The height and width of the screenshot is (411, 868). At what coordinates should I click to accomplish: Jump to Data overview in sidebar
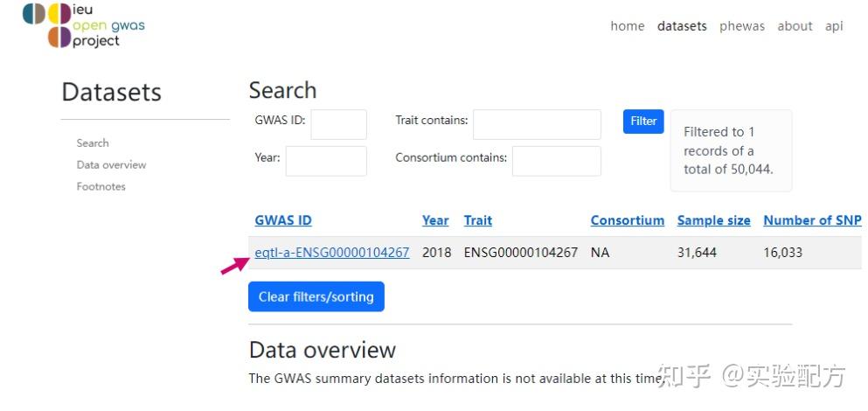tap(111, 164)
